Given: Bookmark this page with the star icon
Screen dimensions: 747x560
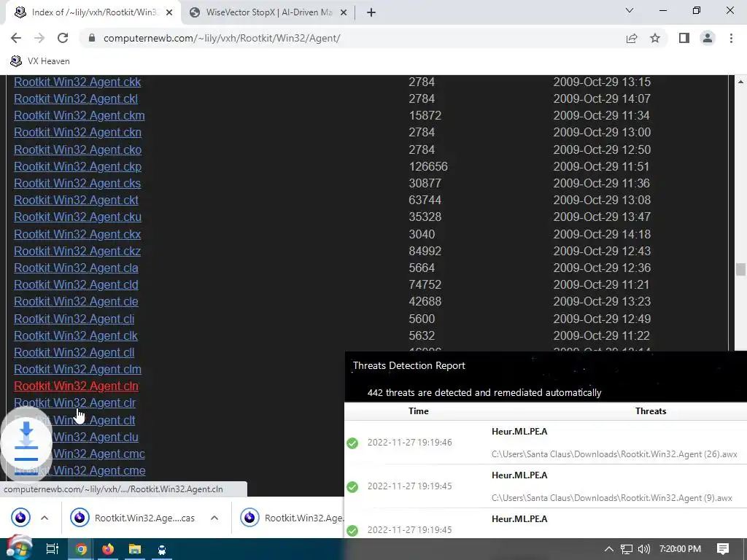Looking at the screenshot, I should click(655, 38).
